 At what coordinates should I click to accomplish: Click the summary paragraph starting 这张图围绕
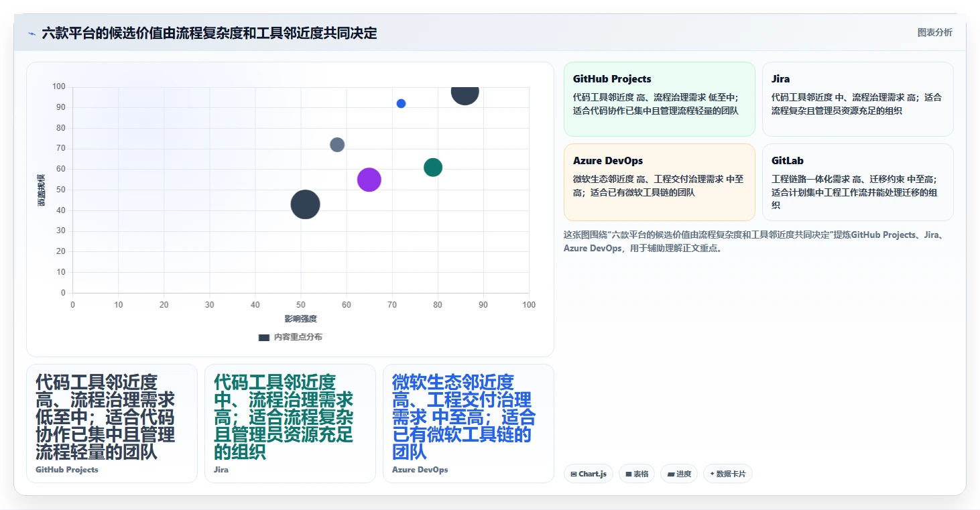tap(755, 241)
